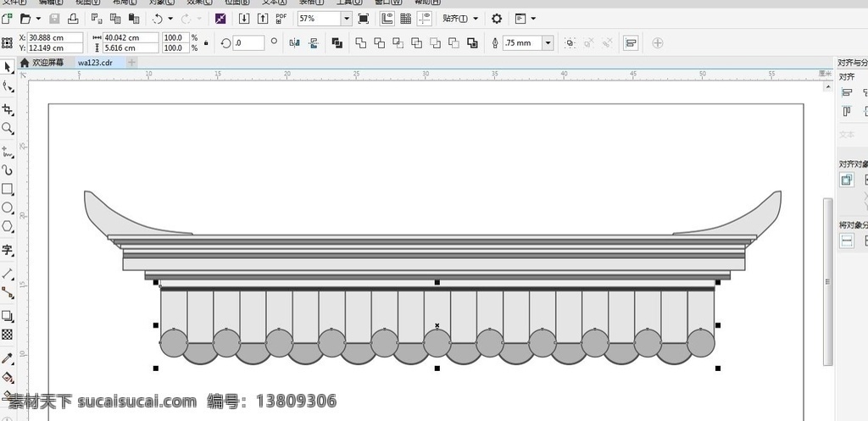Expand the Undo history dropdown
Image resolution: width=868 pixels, height=421 pixels.
coord(170,19)
